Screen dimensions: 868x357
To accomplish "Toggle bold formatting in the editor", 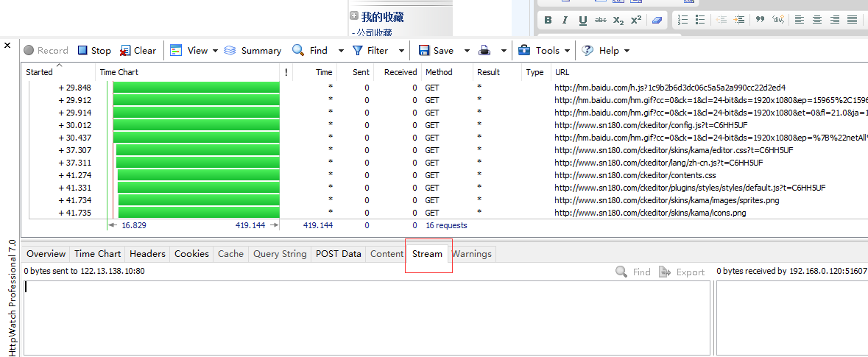I will (x=547, y=20).
